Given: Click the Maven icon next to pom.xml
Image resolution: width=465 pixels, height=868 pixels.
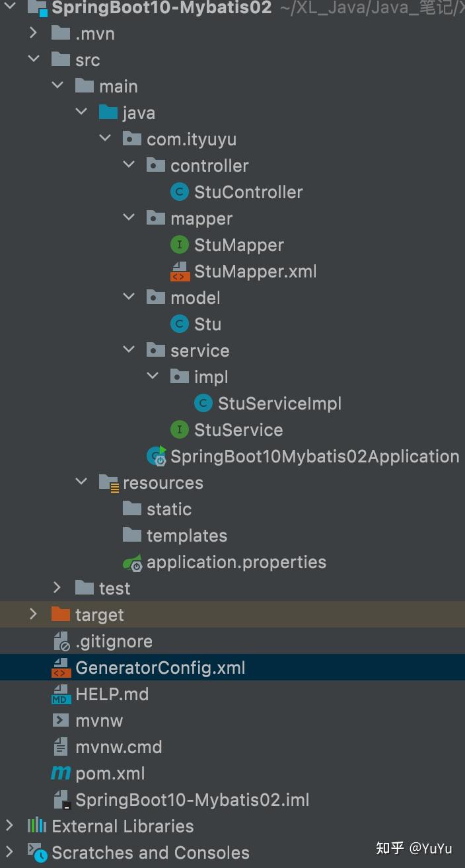Looking at the screenshot, I should pyautogui.click(x=60, y=773).
